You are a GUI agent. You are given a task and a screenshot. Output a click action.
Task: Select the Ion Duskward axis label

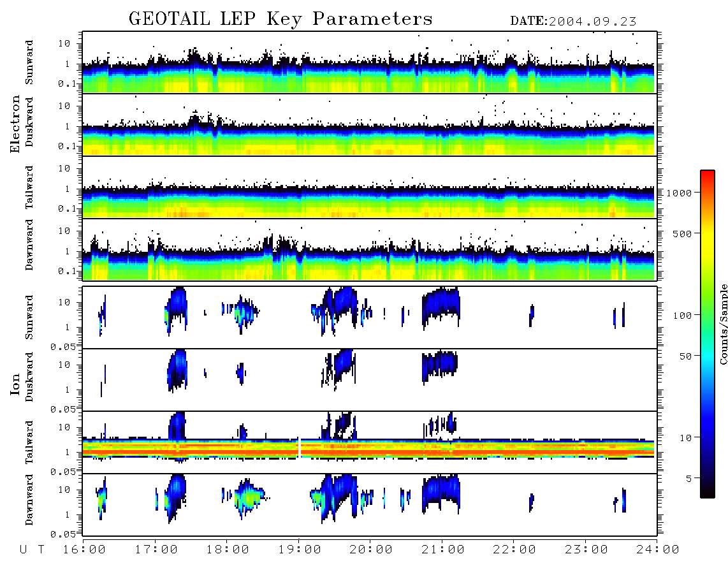[29, 377]
